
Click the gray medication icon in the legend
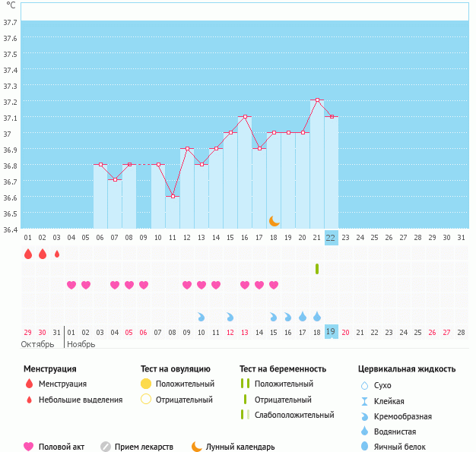(106, 447)
